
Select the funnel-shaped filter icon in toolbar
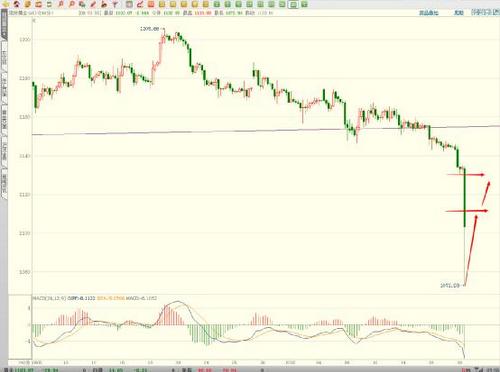(115, 4)
